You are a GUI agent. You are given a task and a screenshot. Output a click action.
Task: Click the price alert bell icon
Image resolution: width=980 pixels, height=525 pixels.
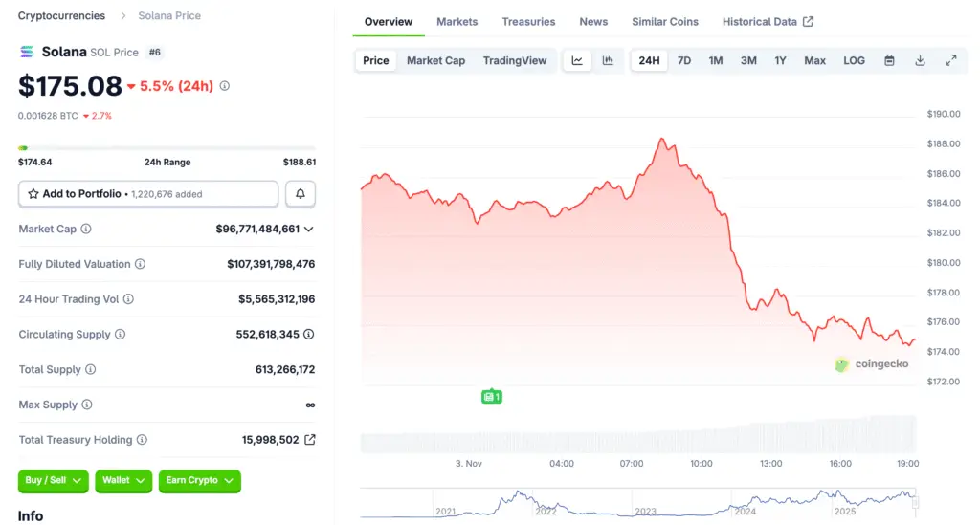[301, 194]
